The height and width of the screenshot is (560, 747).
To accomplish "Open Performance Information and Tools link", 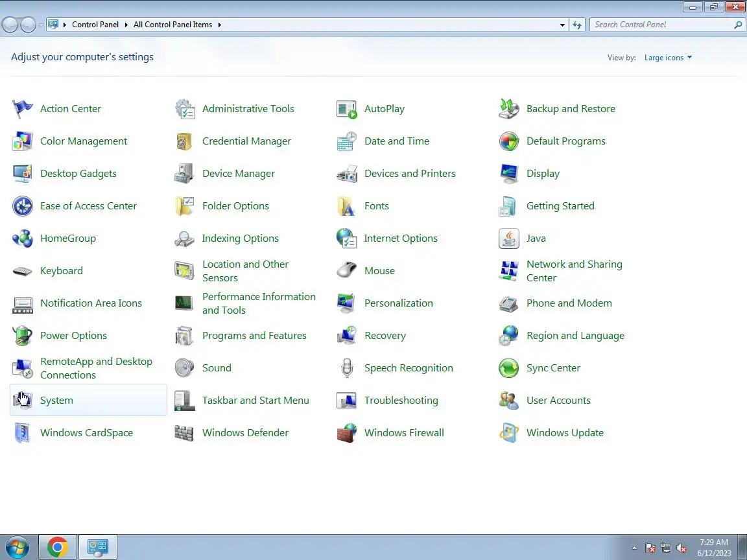I will click(x=259, y=303).
